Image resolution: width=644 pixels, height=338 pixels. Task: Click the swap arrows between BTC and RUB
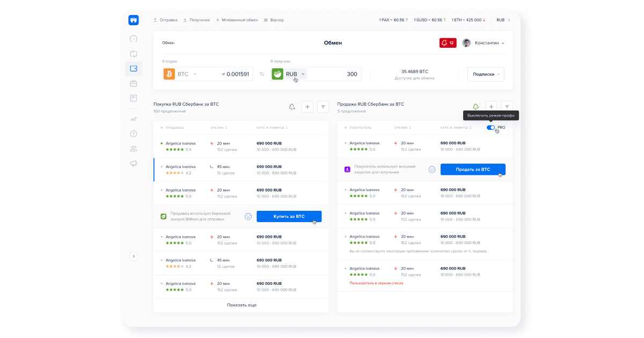262,74
